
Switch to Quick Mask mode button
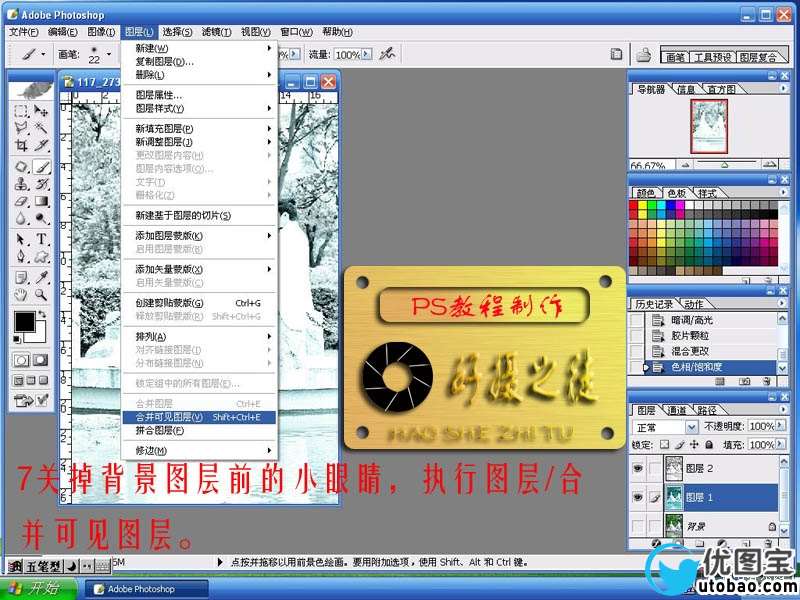pos(41,360)
